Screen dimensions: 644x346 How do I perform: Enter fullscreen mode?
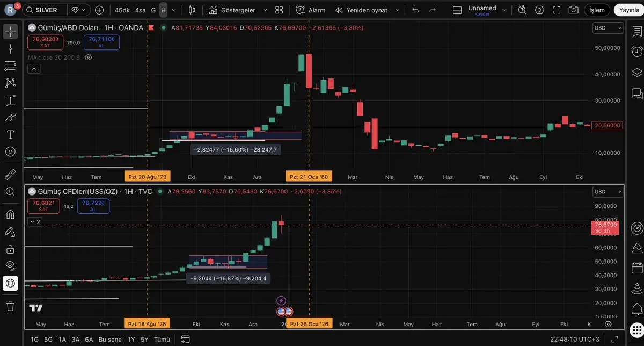pos(557,10)
